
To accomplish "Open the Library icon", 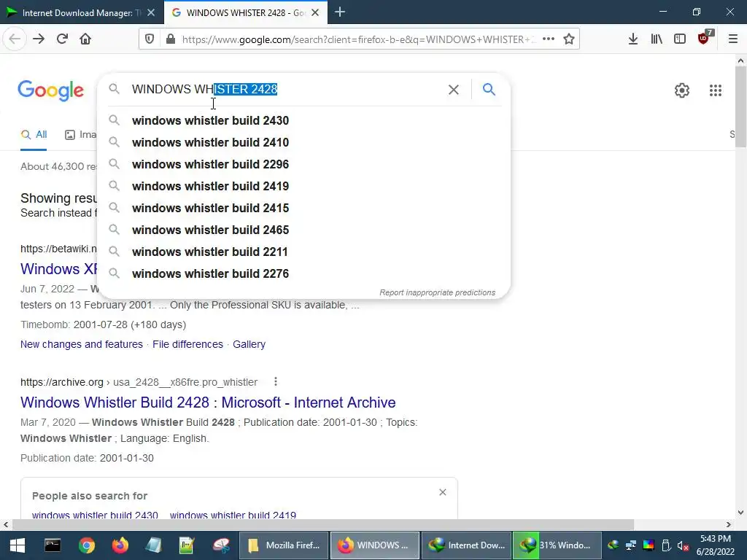I will 657,39.
